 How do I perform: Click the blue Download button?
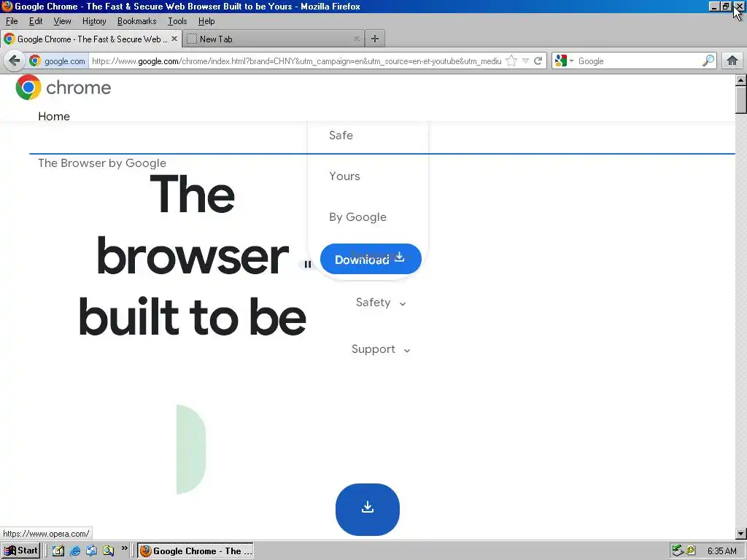pos(371,259)
